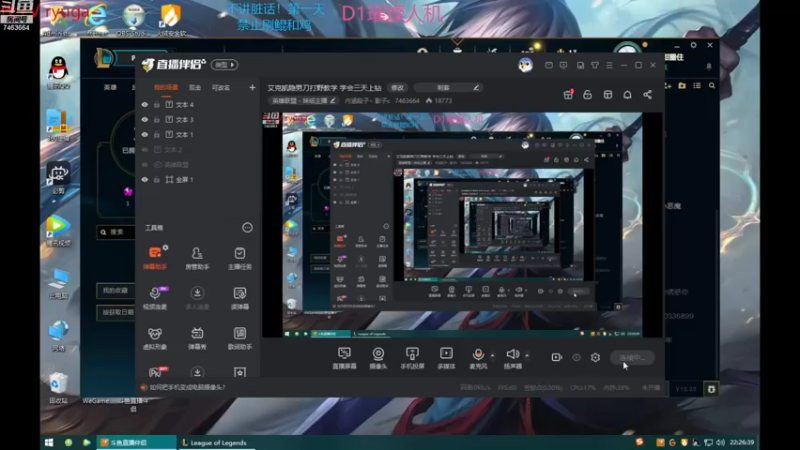Viewport: 800px width, 450px height.
Task: Mute the 麦克风 microphone
Action: [478, 358]
